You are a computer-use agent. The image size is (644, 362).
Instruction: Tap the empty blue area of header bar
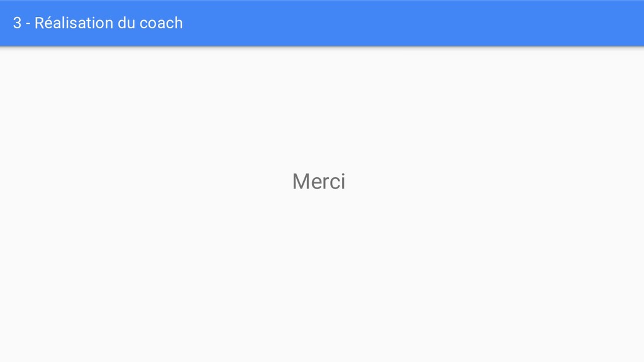tap(411, 23)
